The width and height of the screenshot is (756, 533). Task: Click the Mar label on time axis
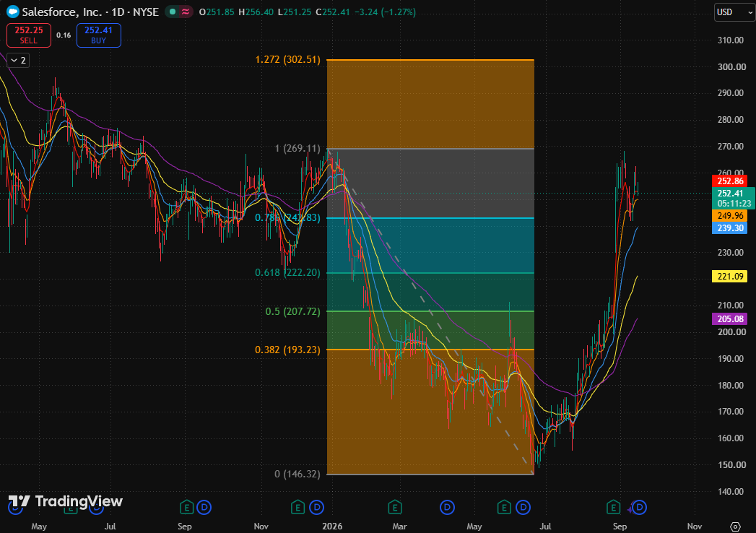(400, 526)
